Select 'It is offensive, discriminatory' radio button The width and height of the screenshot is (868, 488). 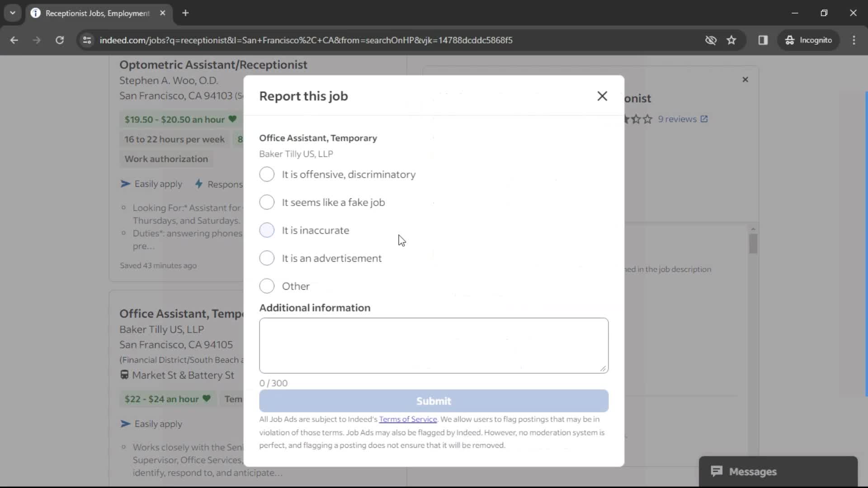[x=267, y=174]
